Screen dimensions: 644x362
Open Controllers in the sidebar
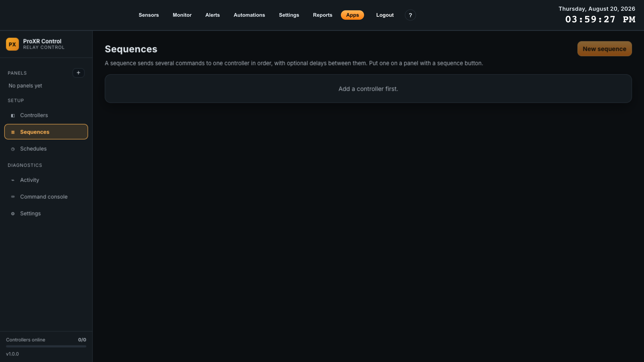click(46, 115)
